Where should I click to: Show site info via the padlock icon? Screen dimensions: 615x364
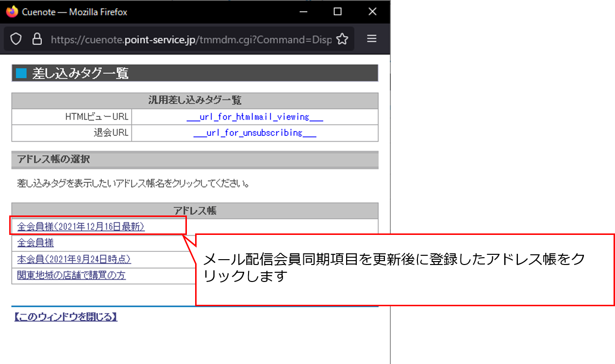pos(37,39)
